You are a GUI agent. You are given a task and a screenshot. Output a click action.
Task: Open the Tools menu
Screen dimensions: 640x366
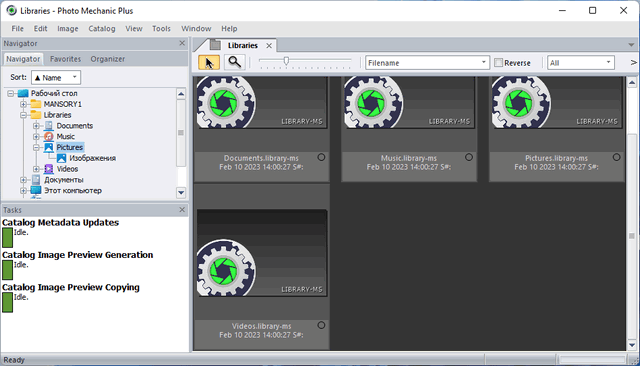pyautogui.click(x=161, y=29)
